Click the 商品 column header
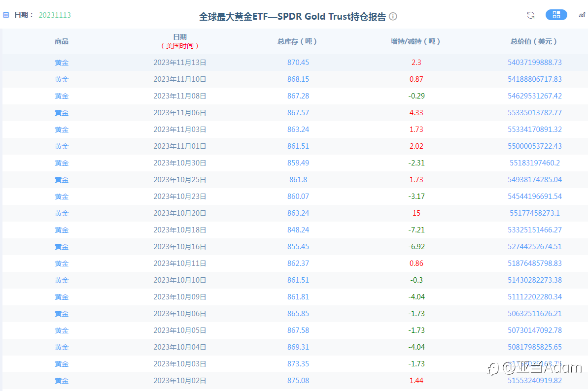Image resolution: width=588 pixels, height=391 pixels. 62,41
